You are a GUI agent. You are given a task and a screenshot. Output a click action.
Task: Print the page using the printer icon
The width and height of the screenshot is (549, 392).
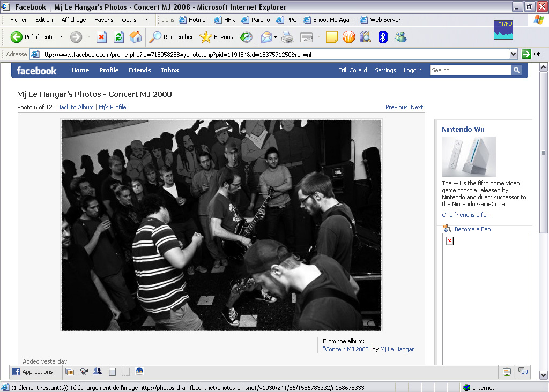pyautogui.click(x=287, y=37)
